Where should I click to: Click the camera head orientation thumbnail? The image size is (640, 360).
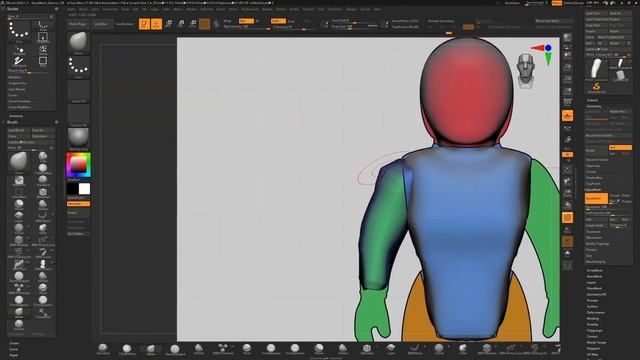(x=526, y=70)
